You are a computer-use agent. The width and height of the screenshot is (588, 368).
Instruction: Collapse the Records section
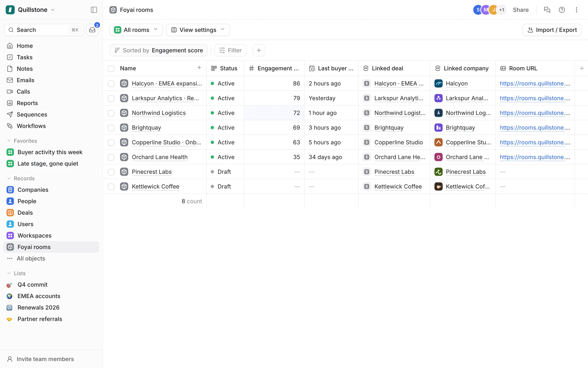pyautogui.click(x=21, y=178)
